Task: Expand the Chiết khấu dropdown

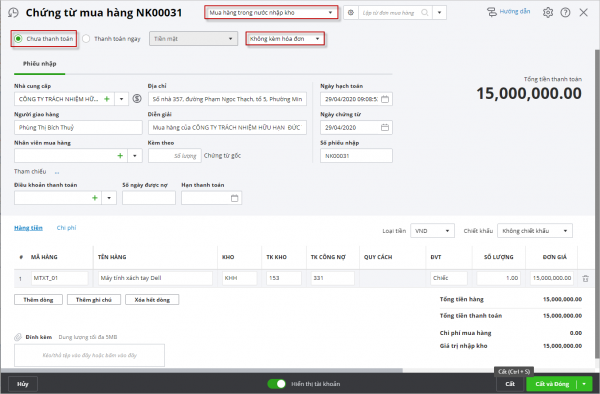Action: (535, 231)
